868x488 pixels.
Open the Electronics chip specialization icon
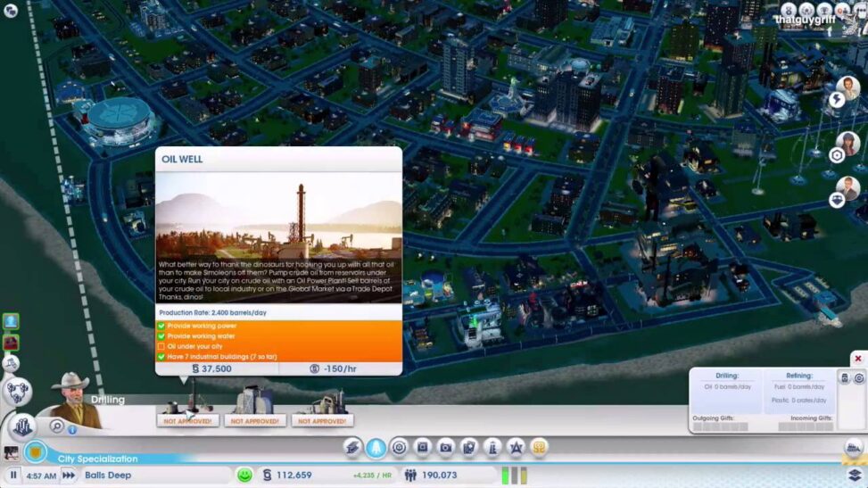(x=422, y=447)
